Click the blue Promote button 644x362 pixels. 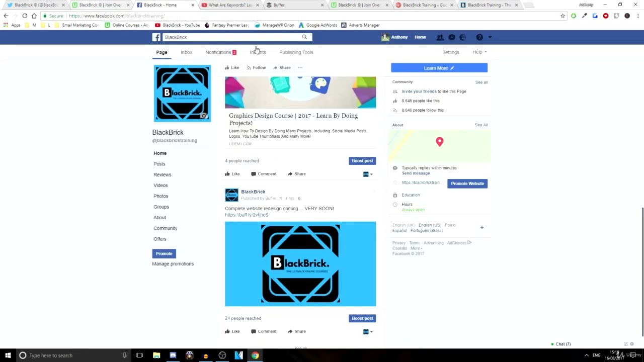point(164,253)
